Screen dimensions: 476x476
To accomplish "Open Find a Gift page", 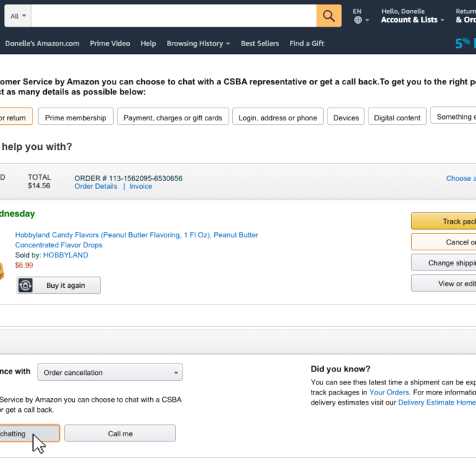I will pyautogui.click(x=307, y=43).
